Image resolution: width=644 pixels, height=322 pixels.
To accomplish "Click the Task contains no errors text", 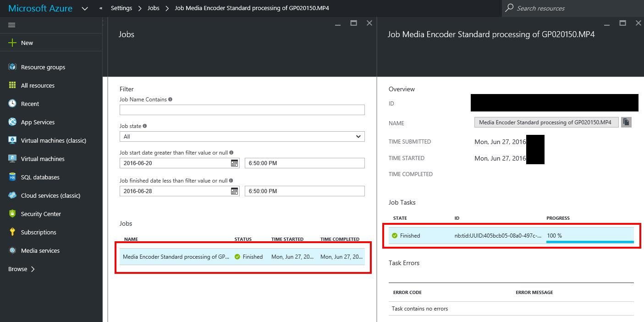I will [x=420, y=309].
